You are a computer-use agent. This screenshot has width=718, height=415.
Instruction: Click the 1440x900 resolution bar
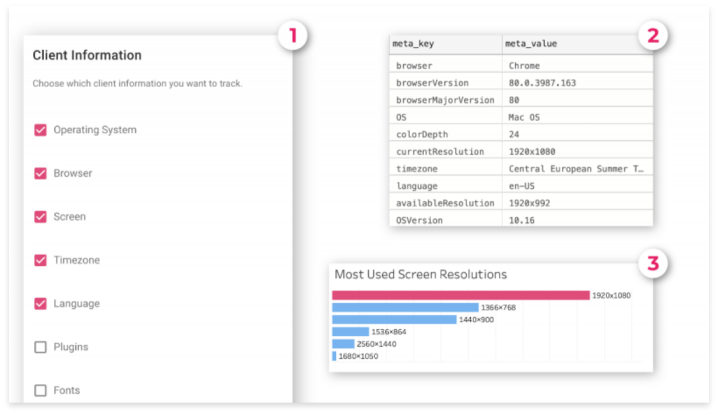pos(394,319)
